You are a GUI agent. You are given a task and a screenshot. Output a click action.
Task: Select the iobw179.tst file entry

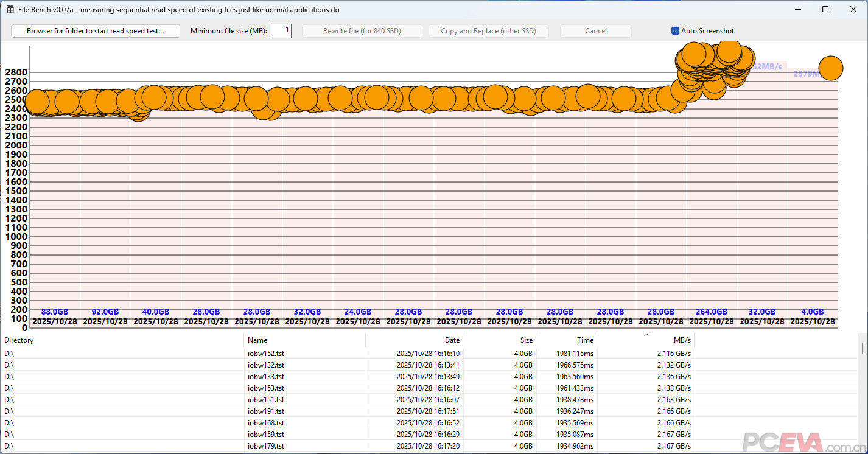tap(266, 446)
